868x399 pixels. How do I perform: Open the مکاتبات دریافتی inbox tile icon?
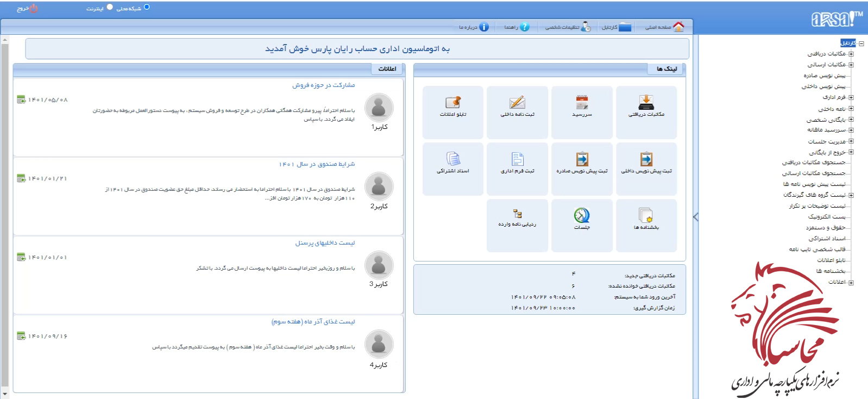coord(646,102)
